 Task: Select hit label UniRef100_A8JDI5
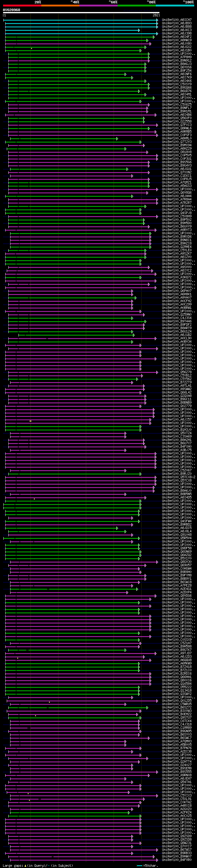coord(177,528)
